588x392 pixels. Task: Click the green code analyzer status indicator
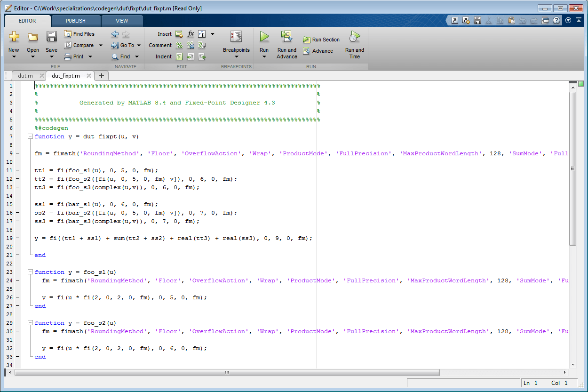point(580,84)
